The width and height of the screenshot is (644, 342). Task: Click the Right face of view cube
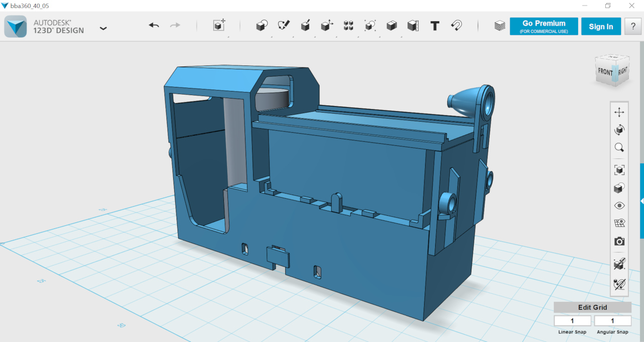(x=623, y=71)
